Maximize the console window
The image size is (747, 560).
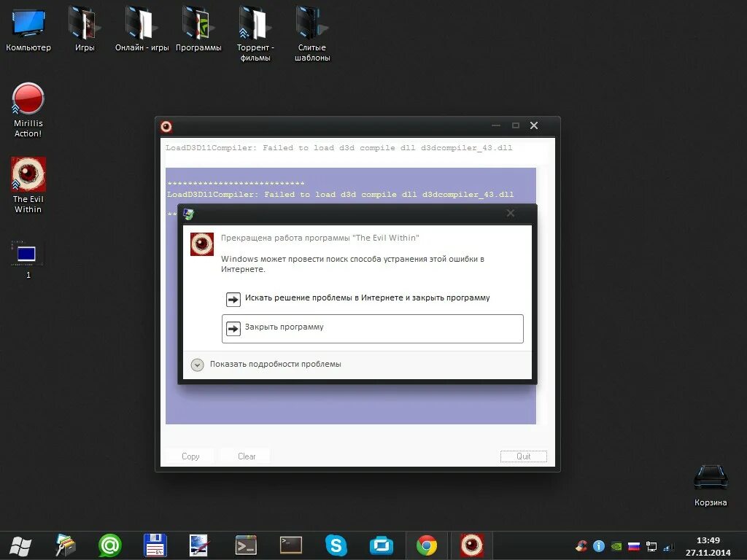point(516,125)
